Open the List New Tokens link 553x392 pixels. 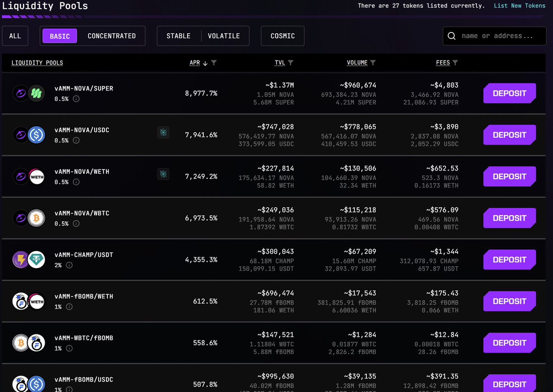click(x=519, y=6)
